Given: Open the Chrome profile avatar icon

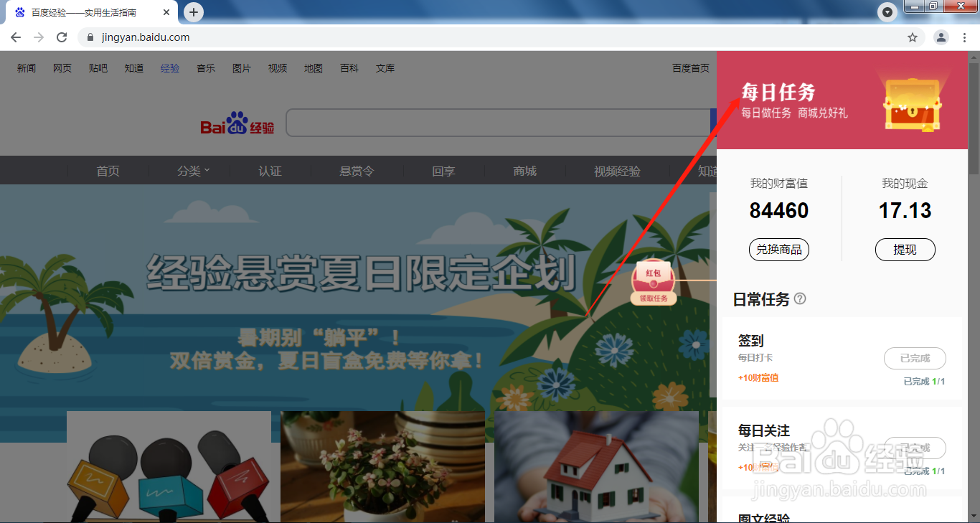Looking at the screenshot, I should point(941,37).
